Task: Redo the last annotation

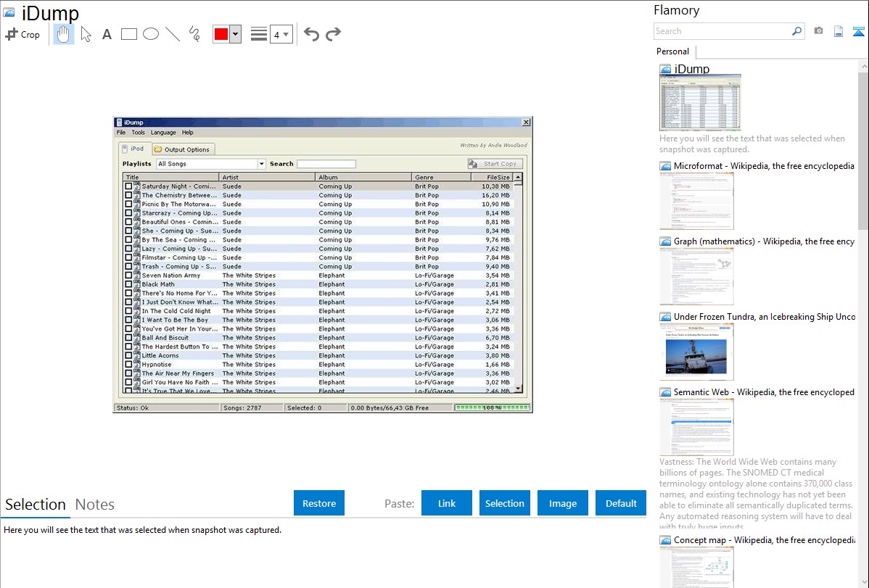Action: [333, 34]
